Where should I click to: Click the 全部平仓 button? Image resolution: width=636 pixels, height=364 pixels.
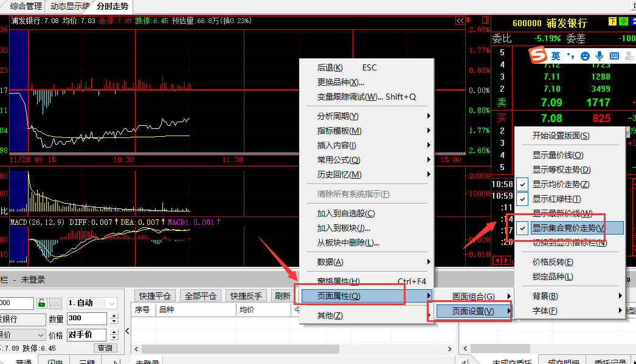(x=201, y=296)
